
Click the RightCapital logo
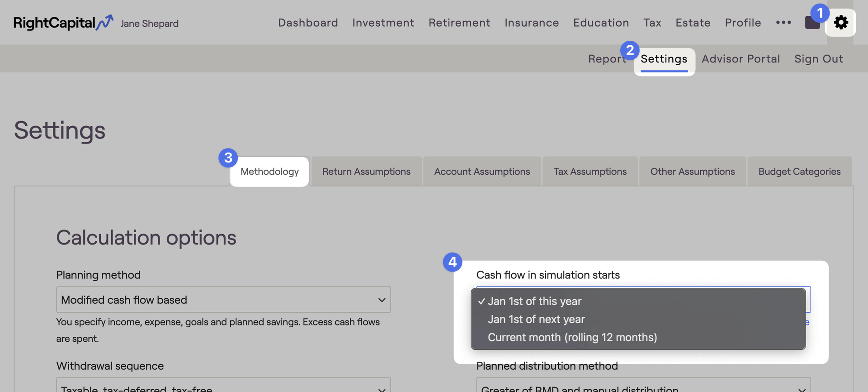[63, 23]
